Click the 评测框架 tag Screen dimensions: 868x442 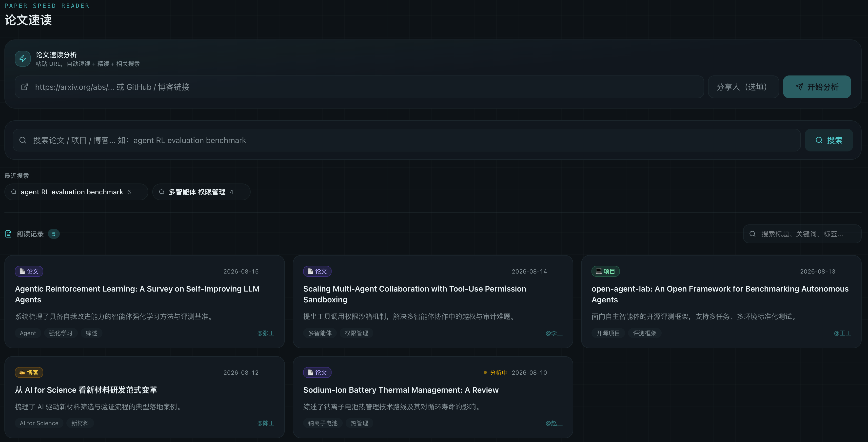645,333
